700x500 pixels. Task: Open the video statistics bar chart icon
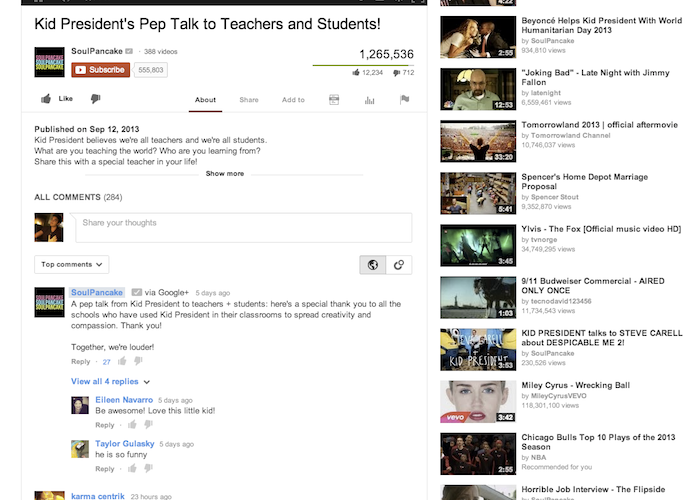pos(369,100)
